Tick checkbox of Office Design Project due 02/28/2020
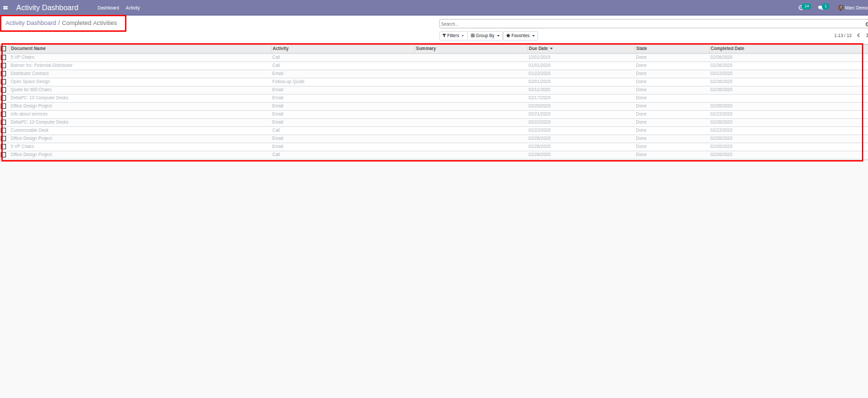 pos(4,155)
